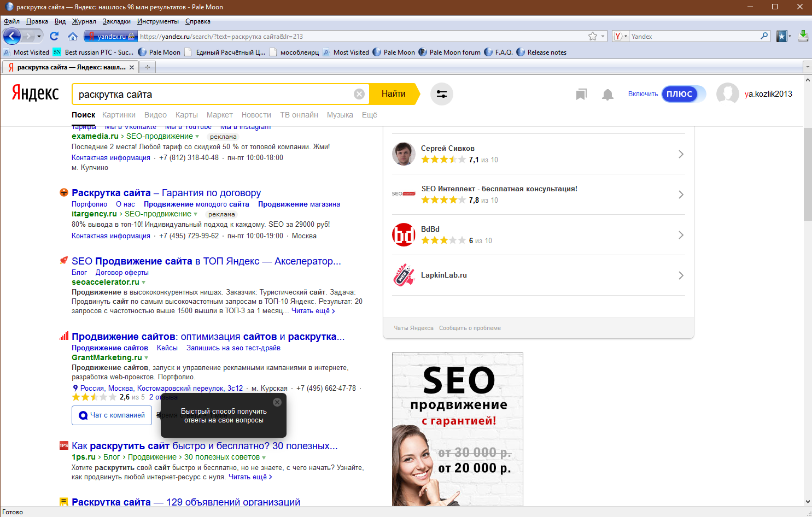Click the LapkinLab.ru logo icon
The image size is (812, 517).
point(404,275)
